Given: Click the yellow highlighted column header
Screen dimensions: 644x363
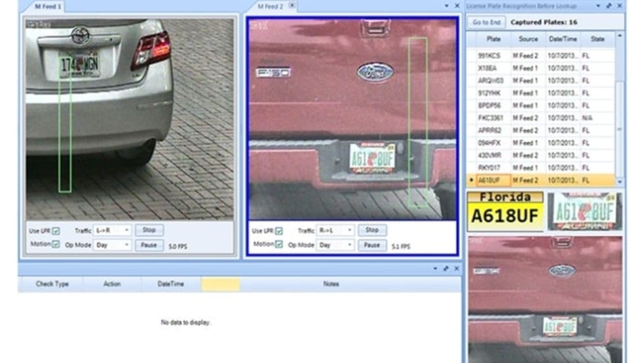Looking at the screenshot, I should pyautogui.click(x=220, y=284).
